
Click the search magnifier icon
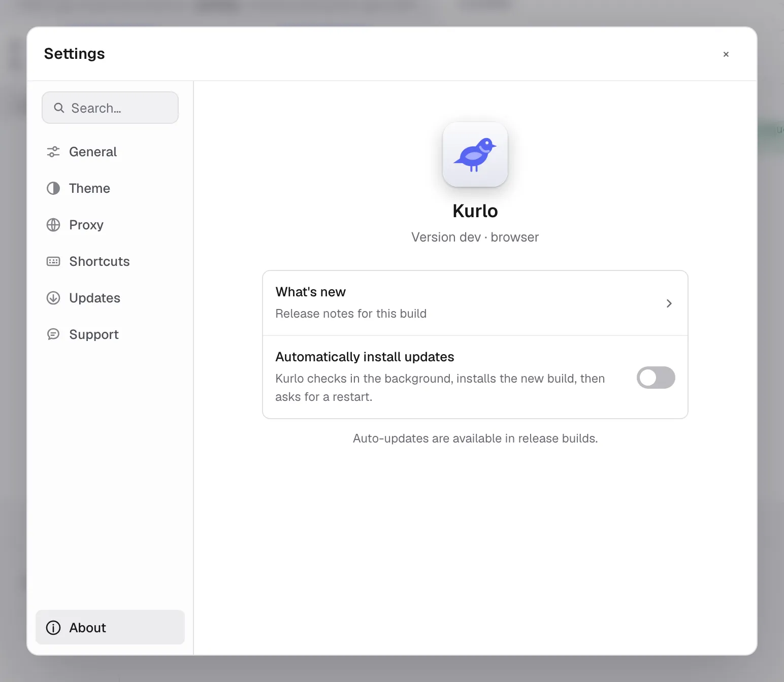pos(59,108)
